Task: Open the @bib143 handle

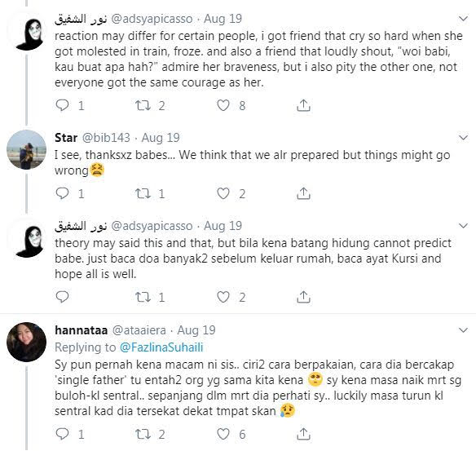Action: [x=106, y=138]
